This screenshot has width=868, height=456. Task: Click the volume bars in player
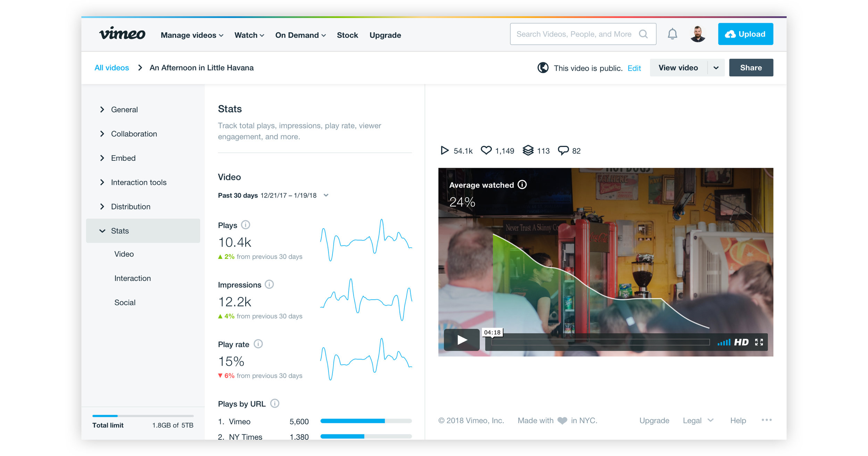724,342
